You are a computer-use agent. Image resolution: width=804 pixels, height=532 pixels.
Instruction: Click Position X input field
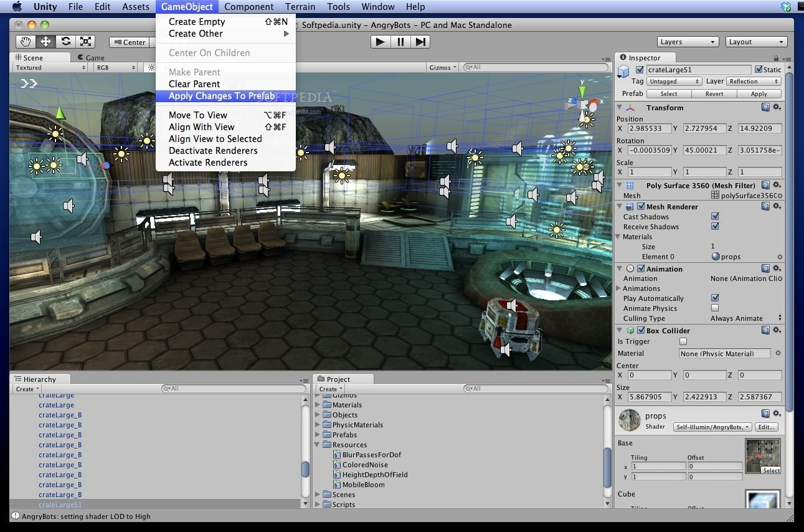pos(650,128)
